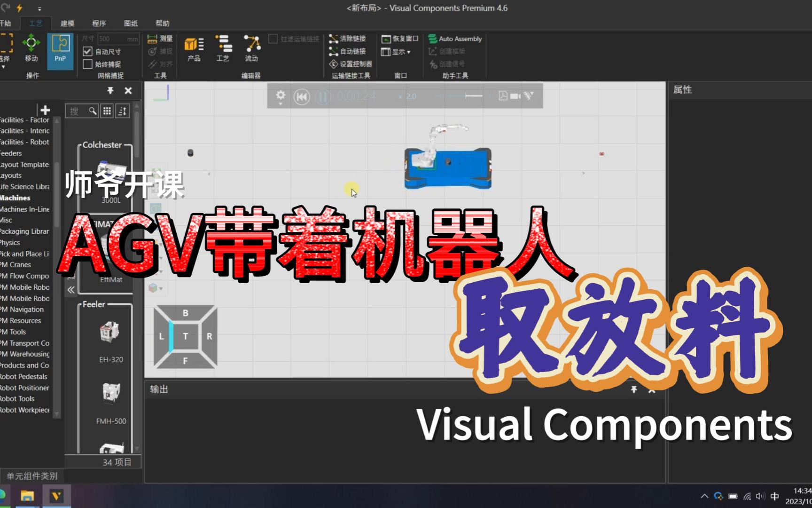
Task: Pause the running simulation
Action: (323, 97)
